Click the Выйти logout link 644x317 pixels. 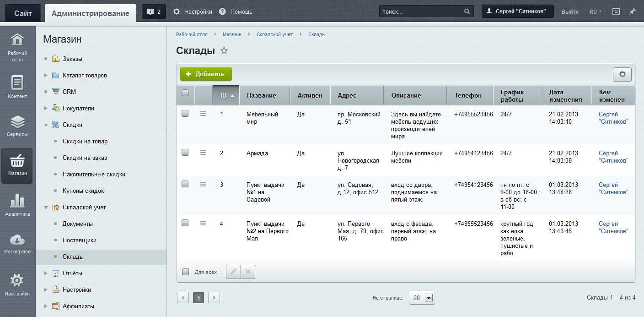click(570, 12)
